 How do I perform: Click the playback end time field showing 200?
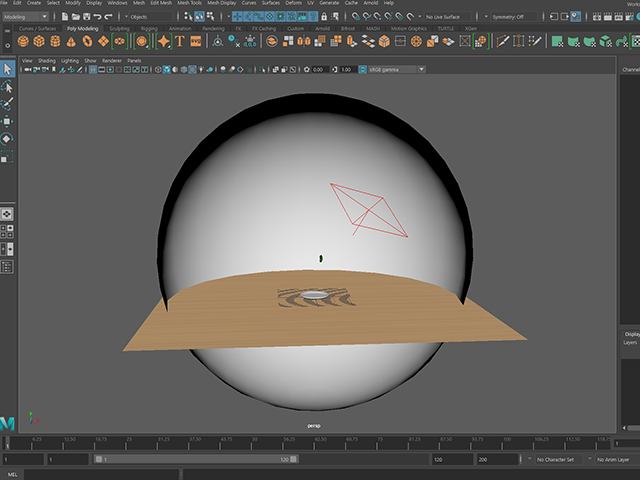pyautogui.click(x=497, y=460)
